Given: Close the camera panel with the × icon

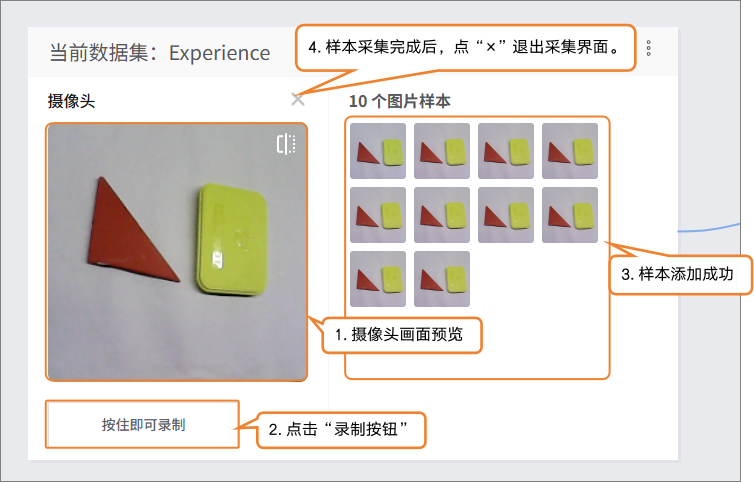Looking at the screenshot, I should pyautogui.click(x=298, y=100).
